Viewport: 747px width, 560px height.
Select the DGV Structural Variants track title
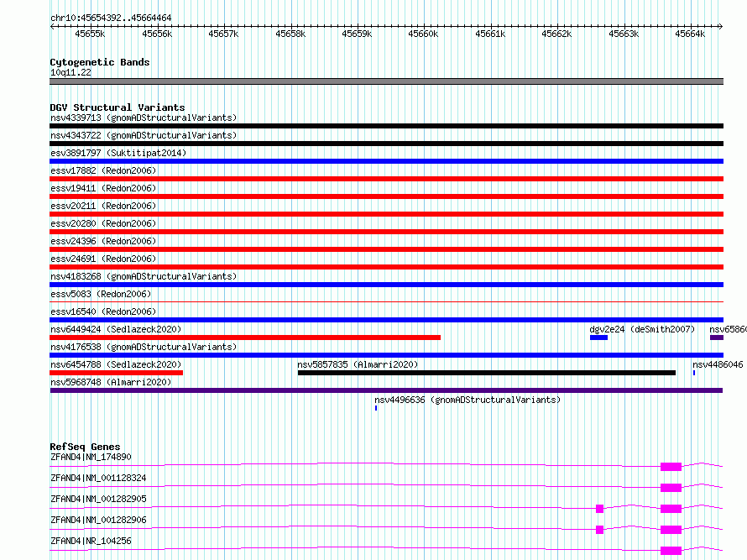tap(118, 107)
